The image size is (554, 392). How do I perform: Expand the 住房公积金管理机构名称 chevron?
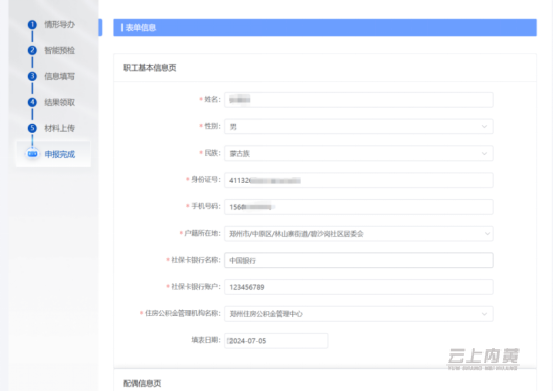(x=484, y=314)
